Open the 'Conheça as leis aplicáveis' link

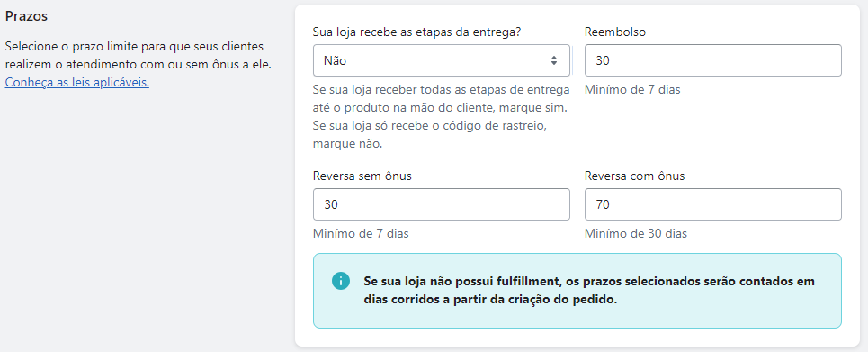pyautogui.click(x=77, y=83)
